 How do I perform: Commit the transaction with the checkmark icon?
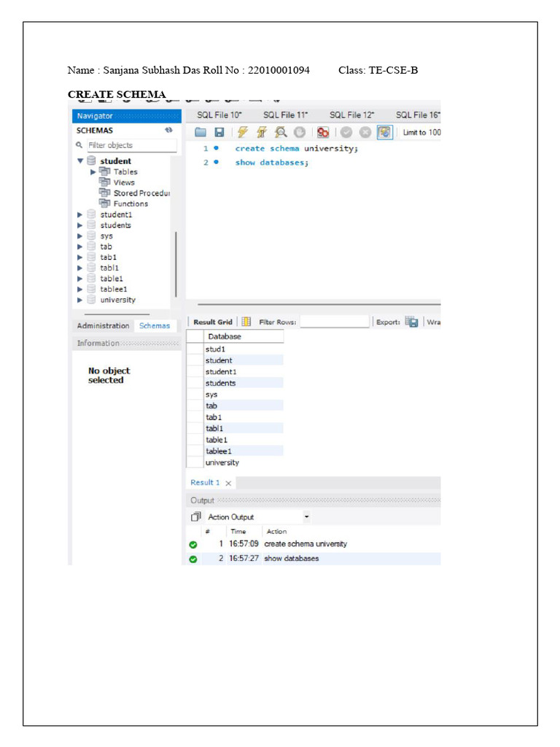[x=346, y=133]
